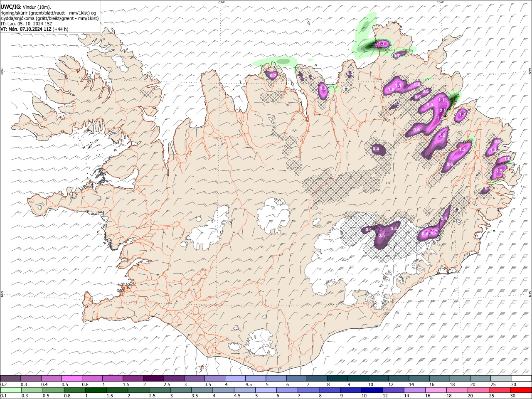Pick the palest green rain-scale swatch starting at 0.1
The width and height of the screenshot is (532, 399).
11,390
